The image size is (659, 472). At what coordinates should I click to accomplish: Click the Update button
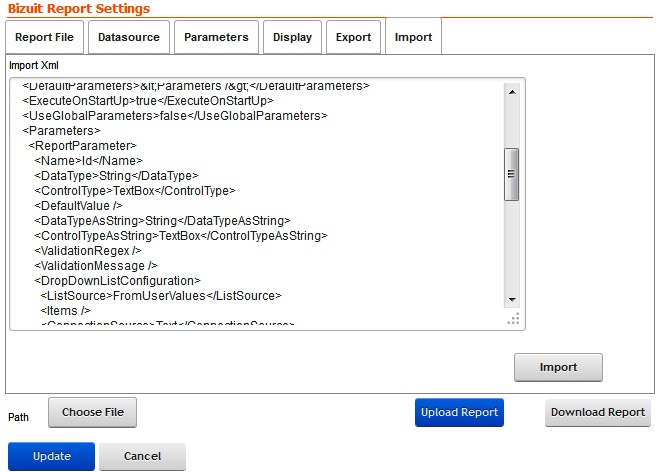51,456
